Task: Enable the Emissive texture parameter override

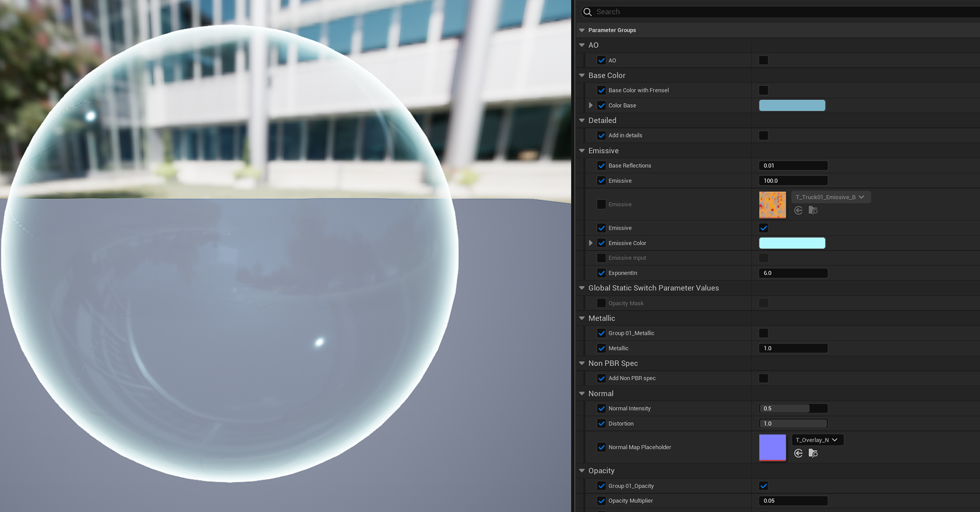Action: [x=601, y=204]
